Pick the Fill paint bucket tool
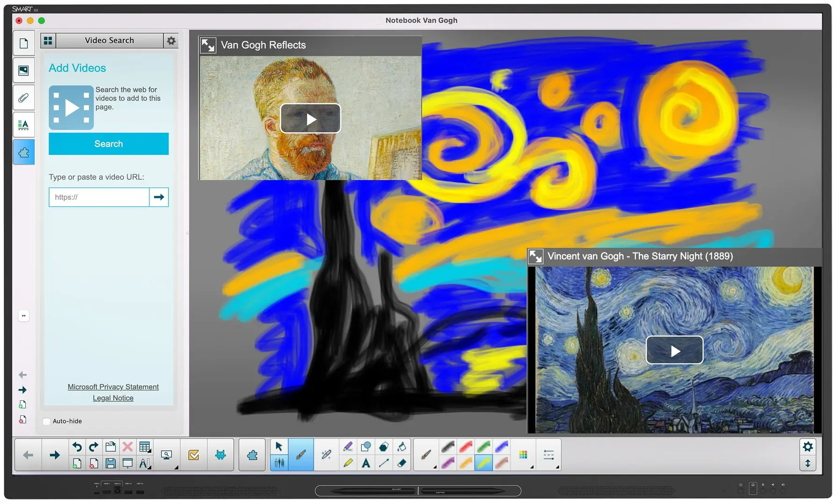This screenshot has height=504, width=836. [x=401, y=447]
